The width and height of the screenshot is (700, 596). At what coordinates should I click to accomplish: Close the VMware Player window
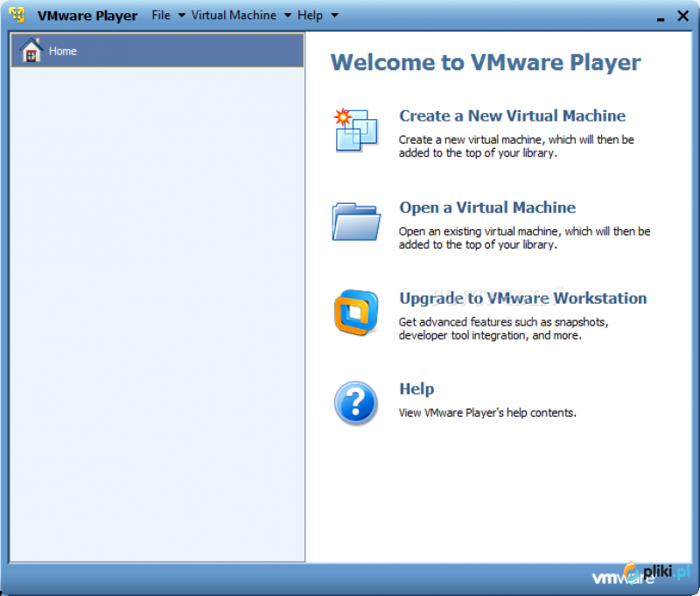[682, 16]
